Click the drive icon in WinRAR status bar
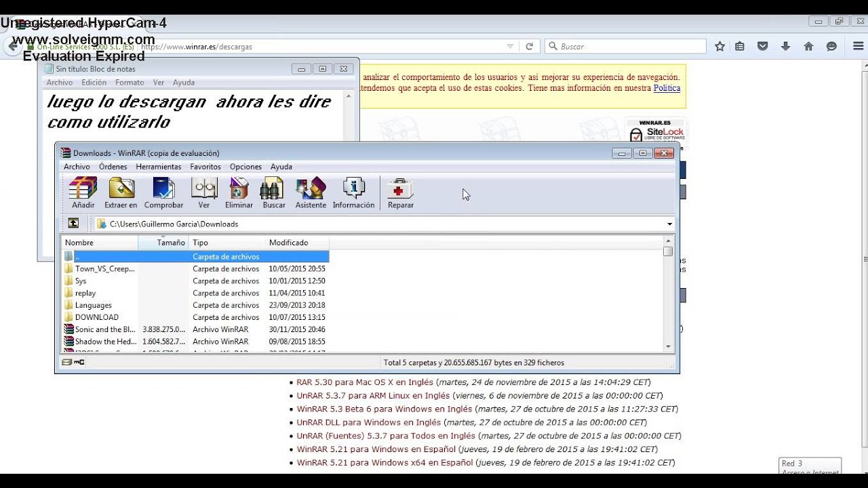Screen dimensions: 868x488 click(66, 363)
